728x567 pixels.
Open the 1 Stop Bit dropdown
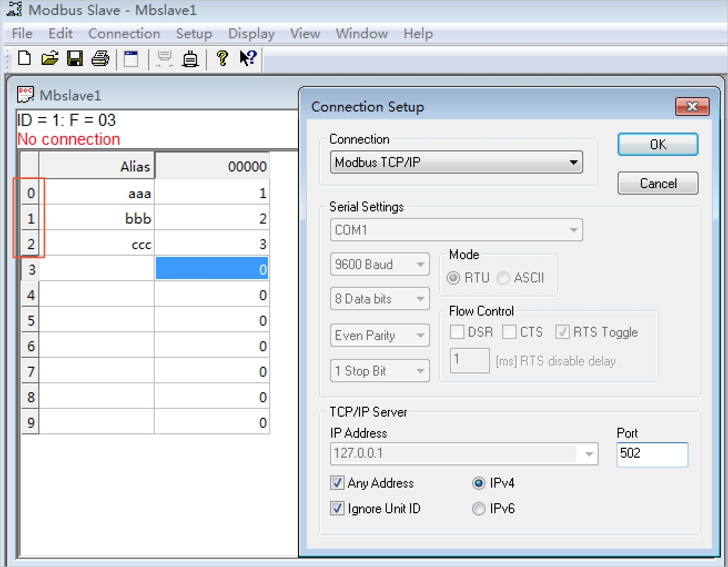tap(380, 371)
